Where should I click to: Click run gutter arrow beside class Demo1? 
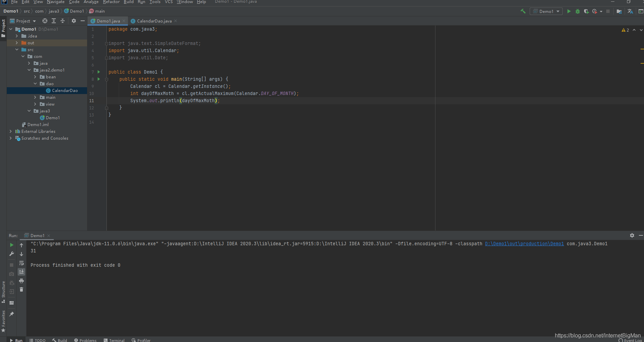pyautogui.click(x=99, y=72)
